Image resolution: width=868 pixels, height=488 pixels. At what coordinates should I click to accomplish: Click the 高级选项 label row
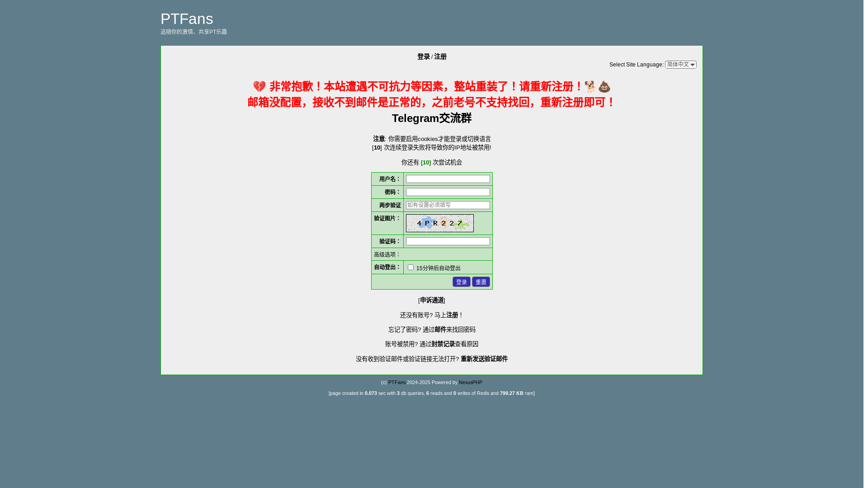coord(431,255)
